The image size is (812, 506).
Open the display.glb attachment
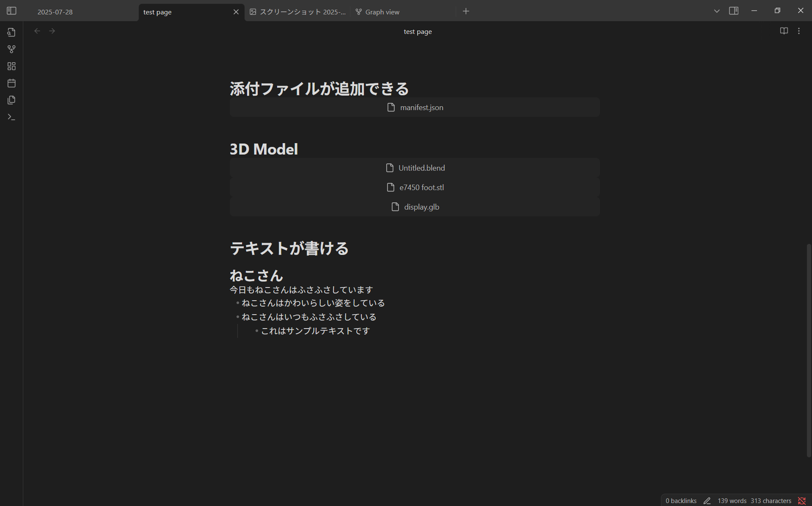pyautogui.click(x=415, y=207)
